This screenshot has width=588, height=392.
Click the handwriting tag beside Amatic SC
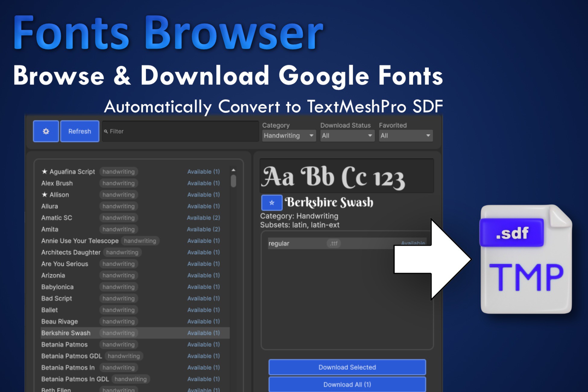click(x=119, y=218)
